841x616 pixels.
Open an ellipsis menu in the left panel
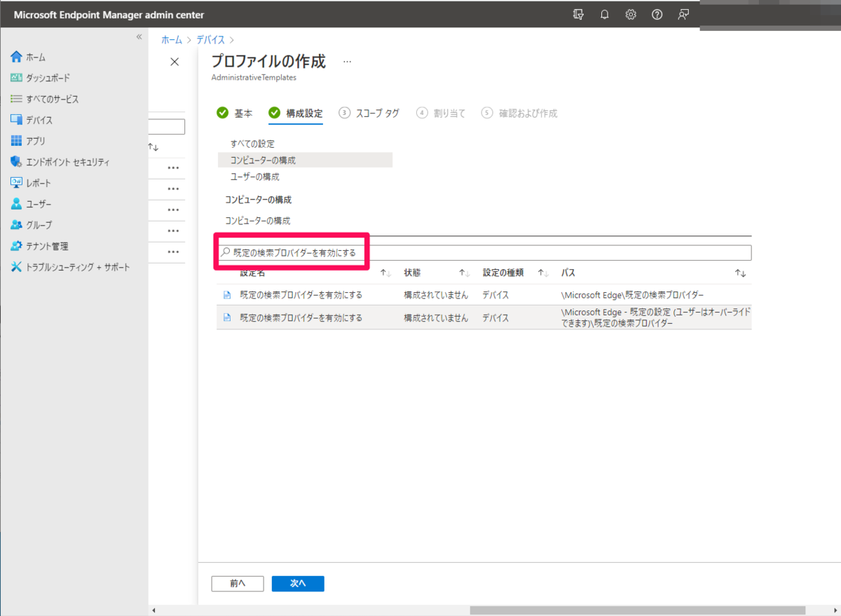coord(175,168)
